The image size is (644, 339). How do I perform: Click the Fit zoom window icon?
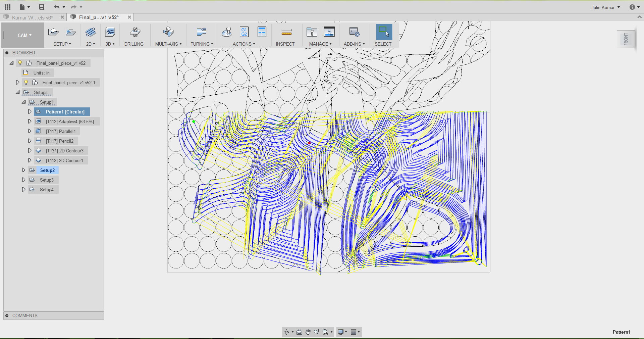pos(325,332)
